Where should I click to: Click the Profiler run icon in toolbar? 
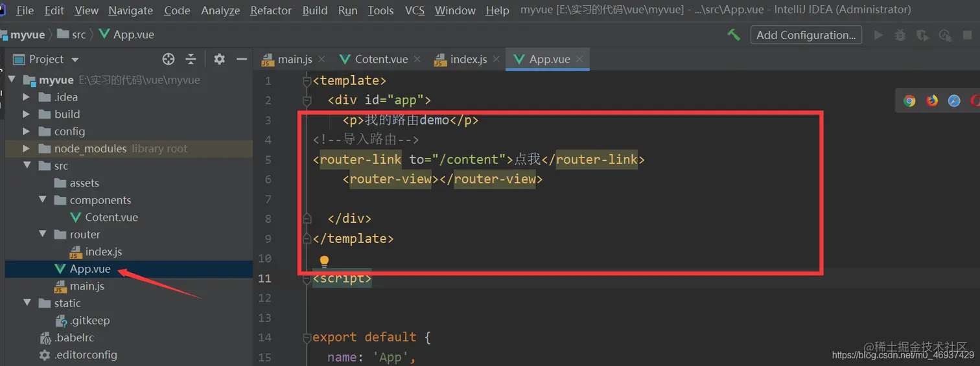click(x=945, y=35)
